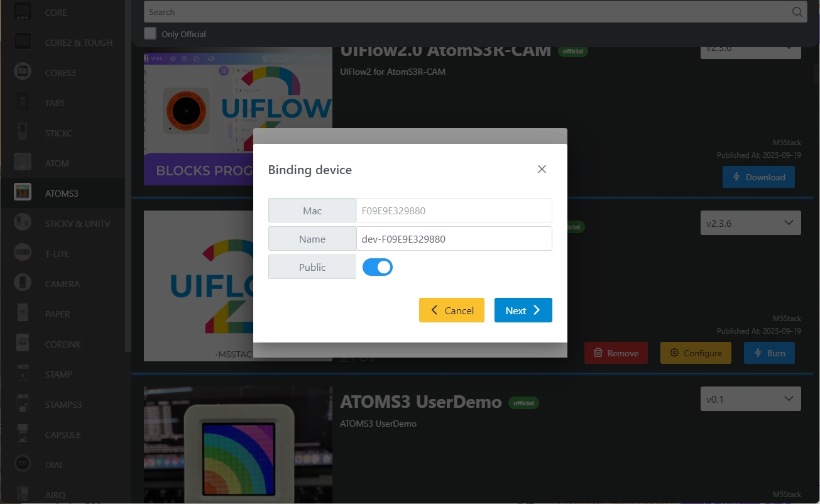Select the STAMP device icon
Screen dimensions: 820x504
23,374
